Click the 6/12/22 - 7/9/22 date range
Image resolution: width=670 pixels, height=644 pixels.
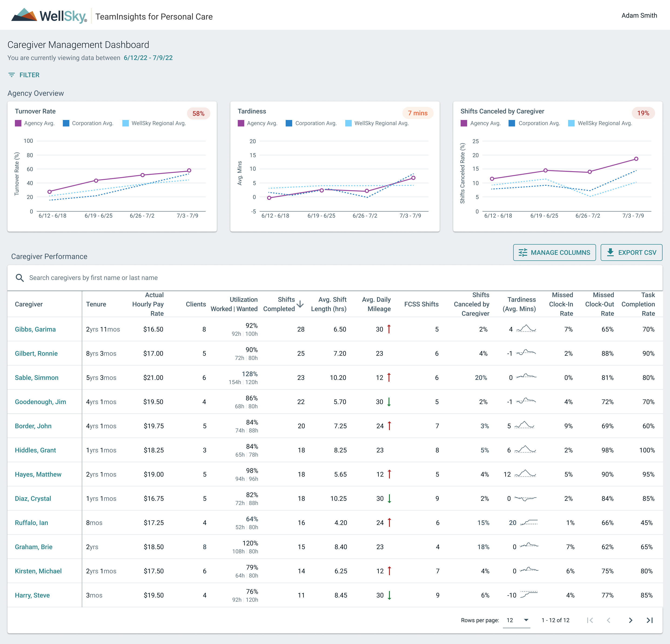coord(148,58)
